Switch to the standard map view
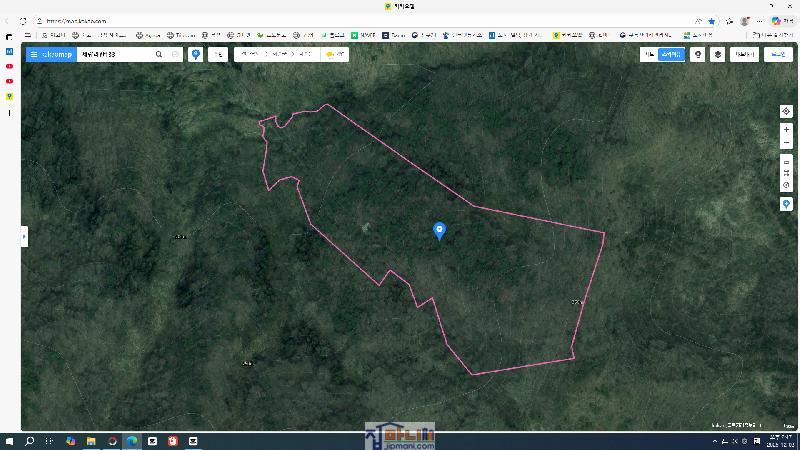This screenshot has height=450, width=800. [649, 55]
